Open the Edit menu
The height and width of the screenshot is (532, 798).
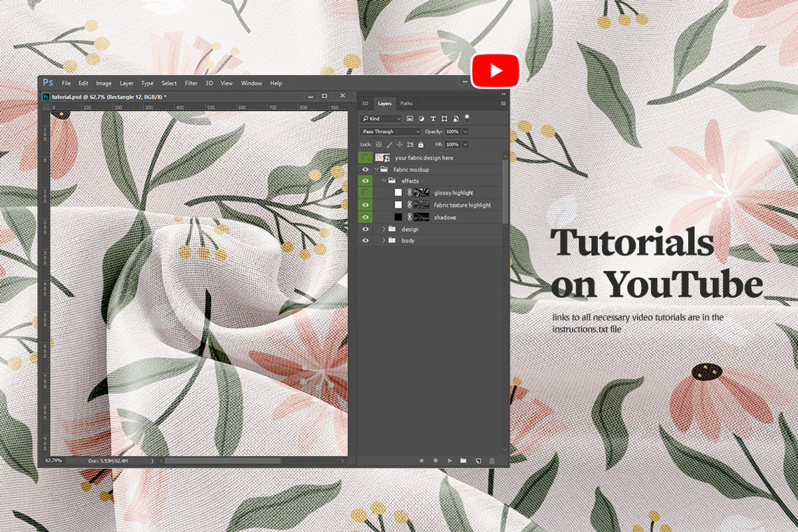(83, 83)
